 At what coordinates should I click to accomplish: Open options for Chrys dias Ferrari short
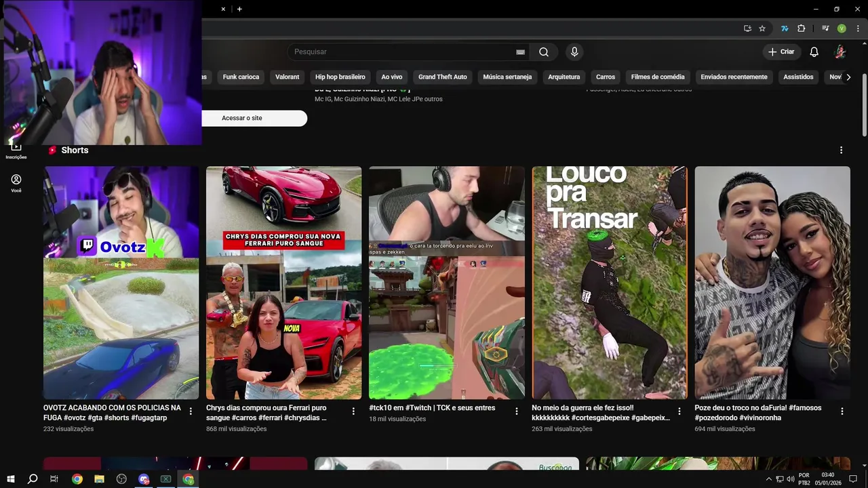coord(353,411)
